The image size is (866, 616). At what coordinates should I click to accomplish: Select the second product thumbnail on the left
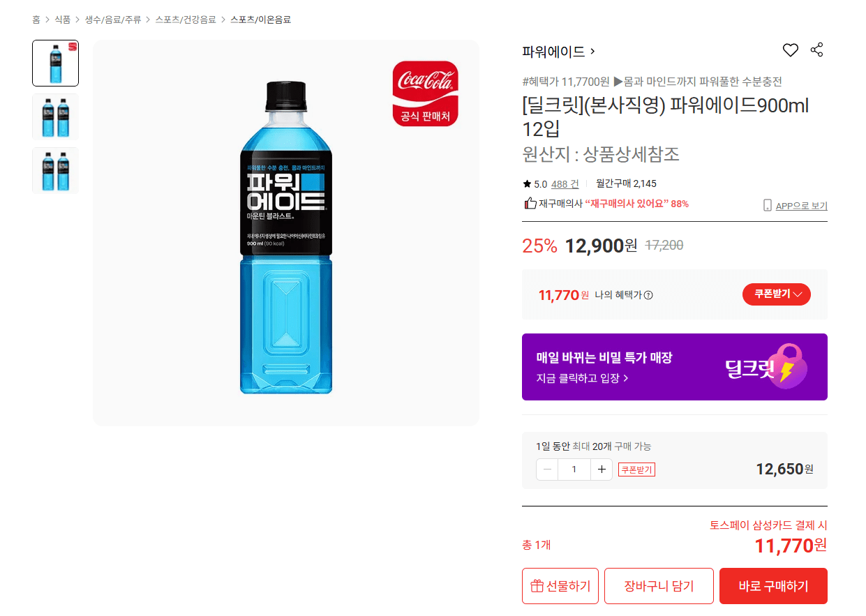click(x=55, y=116)
